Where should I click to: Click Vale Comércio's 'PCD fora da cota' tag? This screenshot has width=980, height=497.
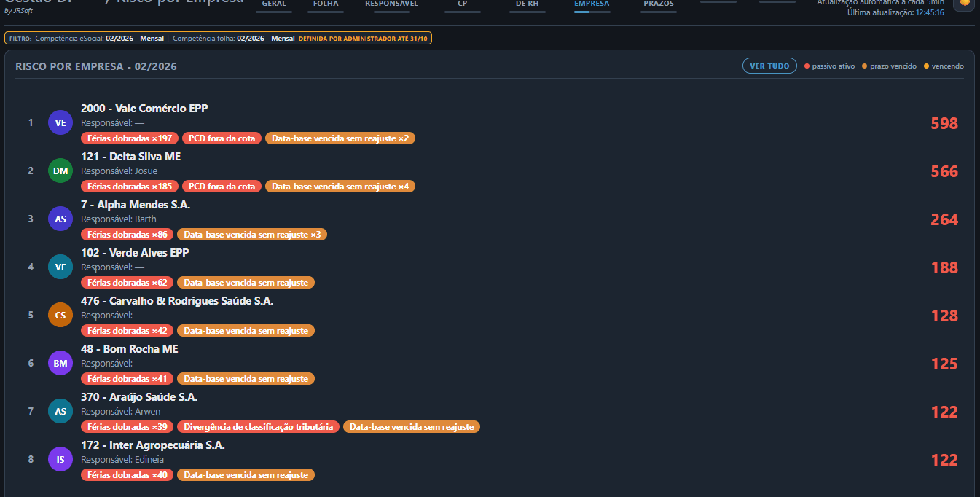tap(222, 138)
